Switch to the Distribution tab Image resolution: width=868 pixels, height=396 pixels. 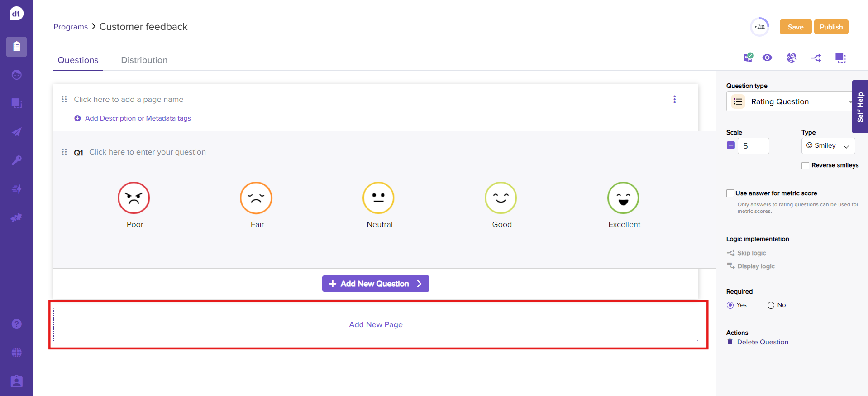point(144,60)
